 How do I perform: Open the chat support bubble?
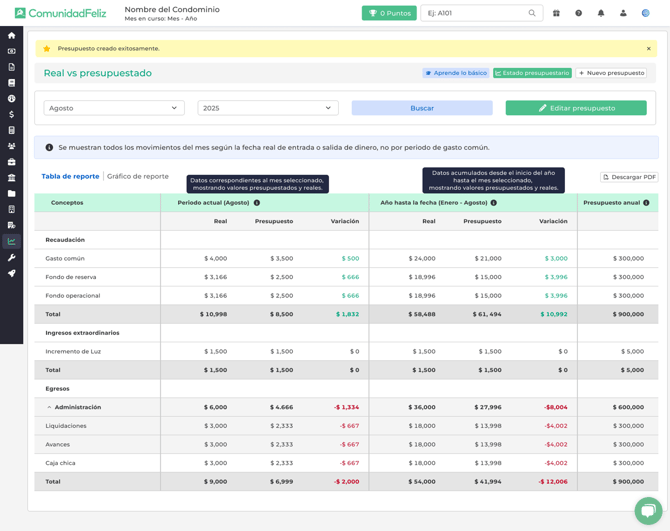pyautogui.click(x=648, y=509)
